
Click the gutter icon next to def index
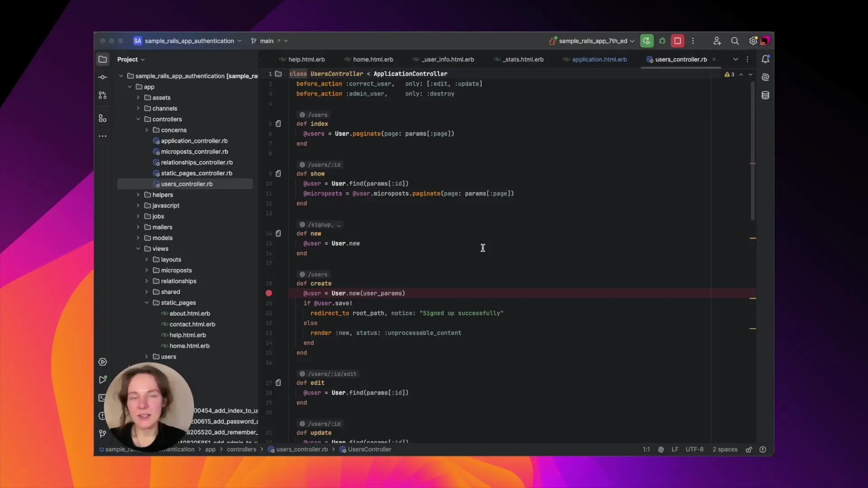(x=278, y=123)
